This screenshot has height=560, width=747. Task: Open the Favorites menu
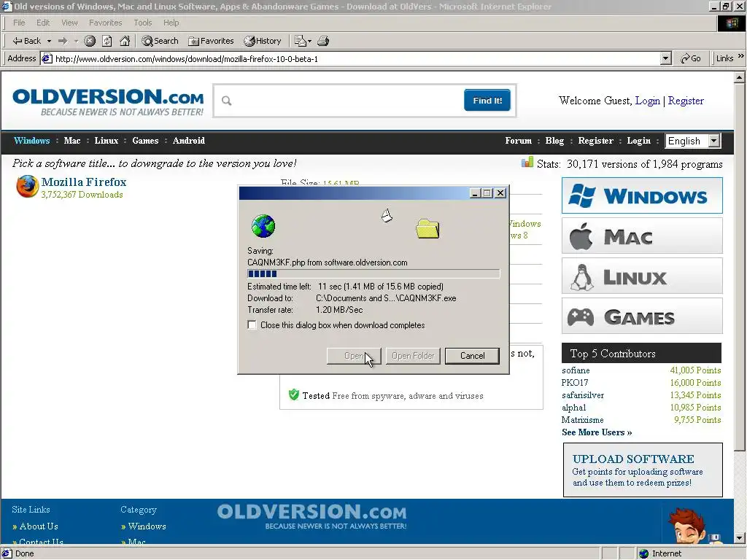point(105,23)
